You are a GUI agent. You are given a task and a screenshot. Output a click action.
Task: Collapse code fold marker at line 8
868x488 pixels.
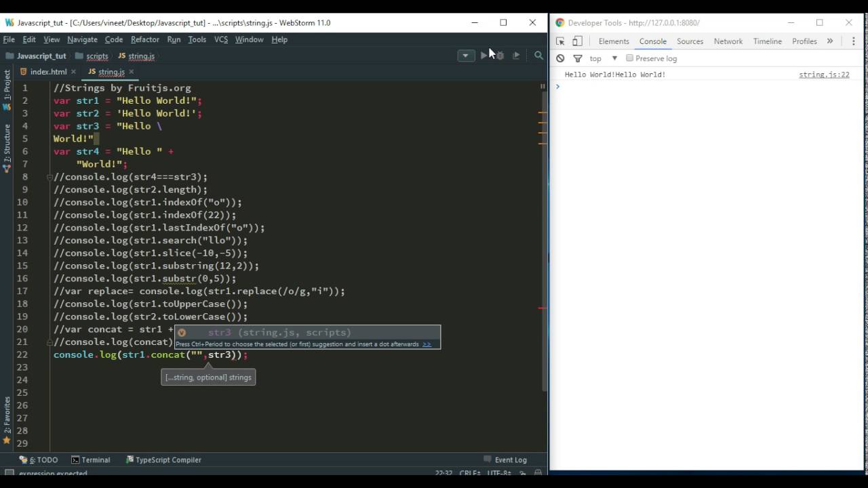[50, 177]
